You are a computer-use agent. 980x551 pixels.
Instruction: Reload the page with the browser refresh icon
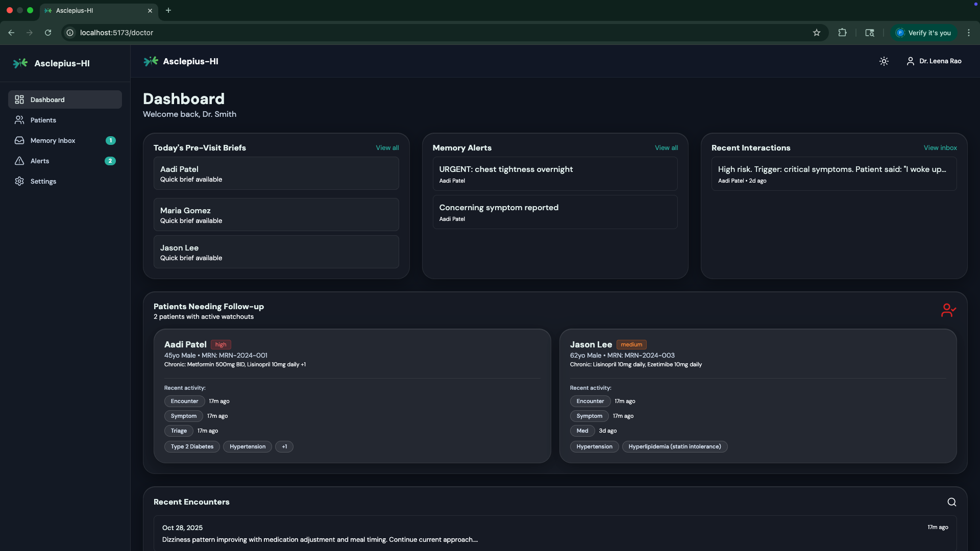click(48, 33)
